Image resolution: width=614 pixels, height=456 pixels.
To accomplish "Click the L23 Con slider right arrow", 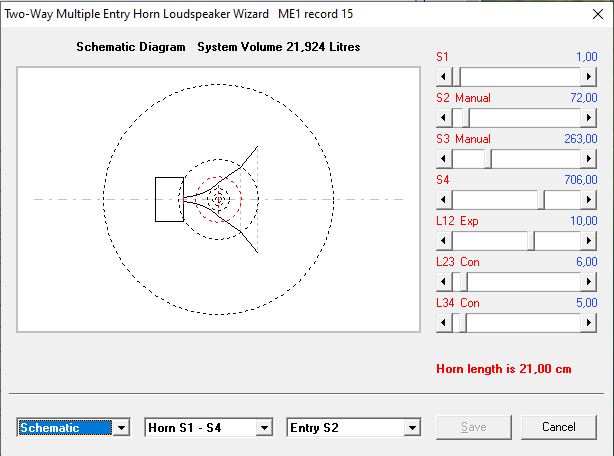I will tap(588, 282).
